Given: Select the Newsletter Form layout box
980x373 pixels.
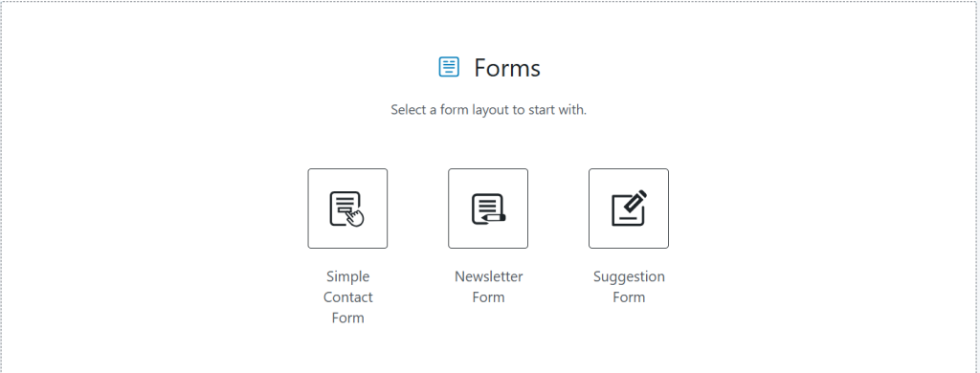Looking at the screenshot, I should 488,208.
